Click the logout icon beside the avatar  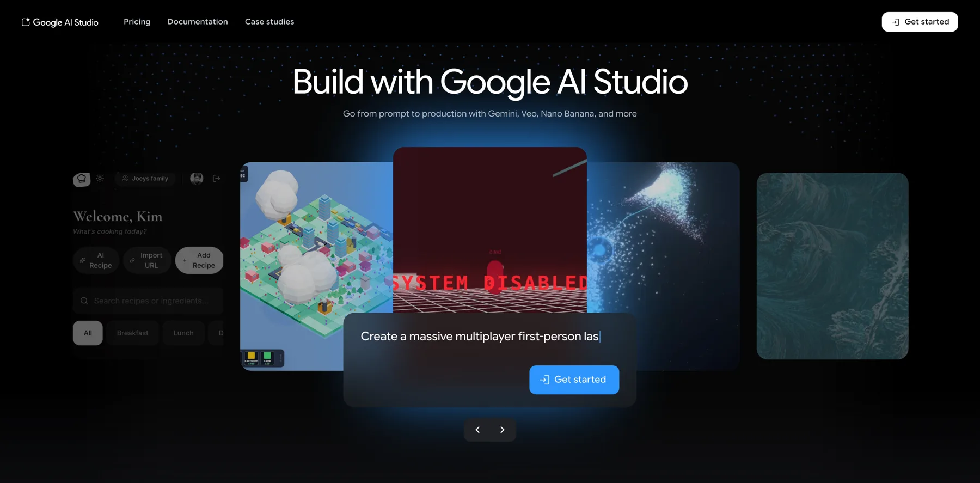click(217, 178)
